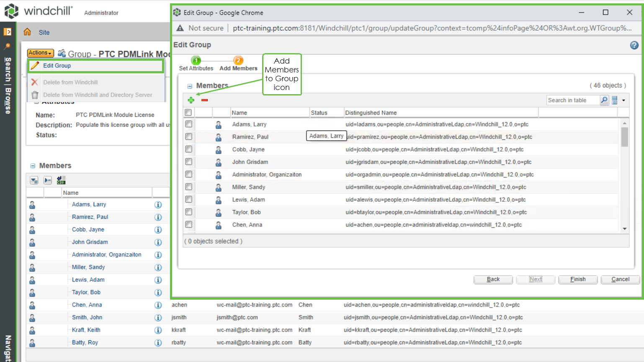
Task: Click the Cancel button
Action: coord(620,280)
